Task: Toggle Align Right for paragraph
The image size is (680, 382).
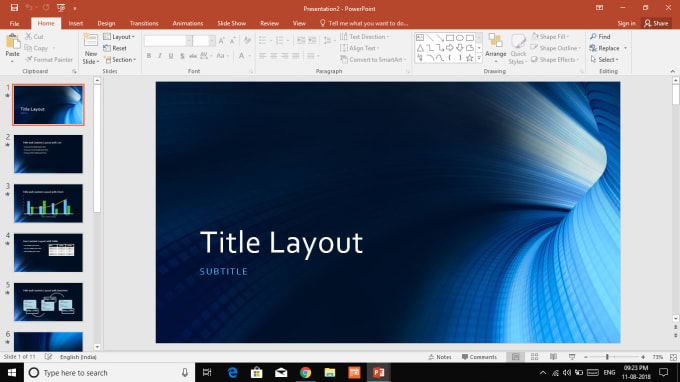Action: 285,56
